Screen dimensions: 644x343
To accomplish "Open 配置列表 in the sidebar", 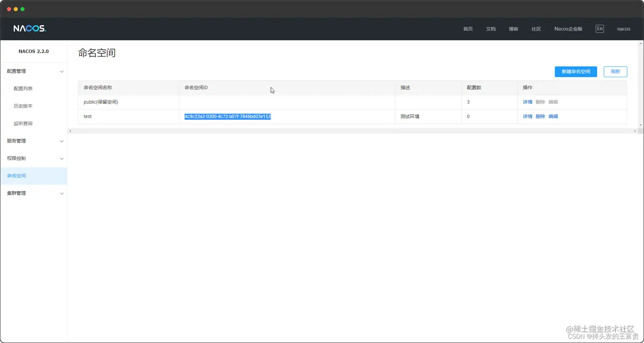I will pyautogui.click(x=23, y=88).
